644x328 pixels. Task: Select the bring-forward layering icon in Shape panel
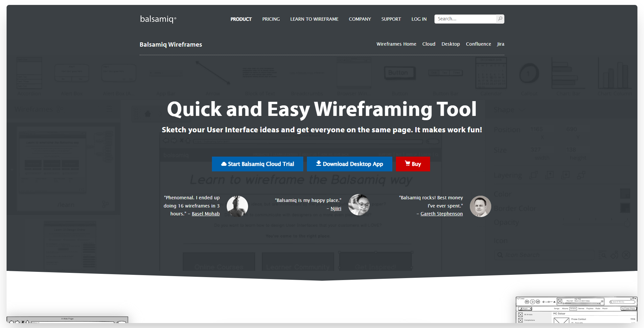coord(550,175)
